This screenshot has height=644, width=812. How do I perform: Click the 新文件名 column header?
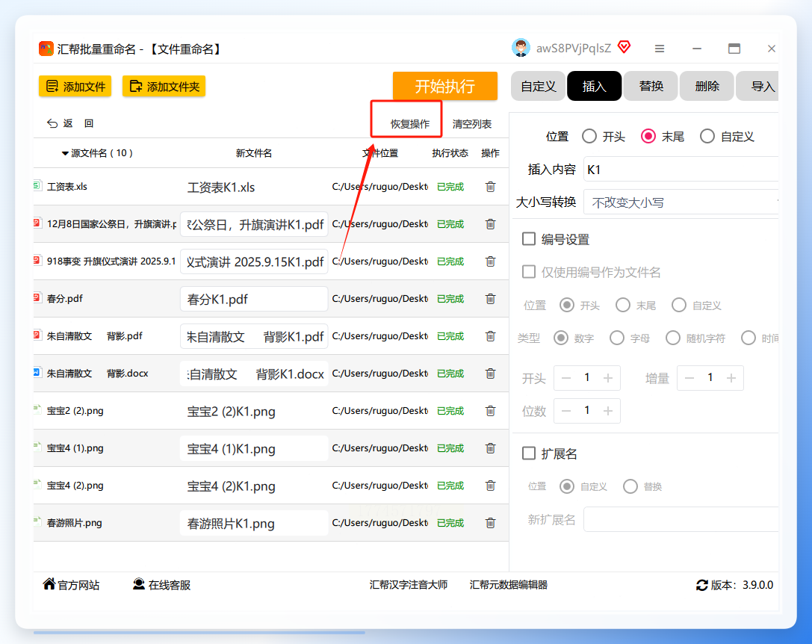coord(254,153)
